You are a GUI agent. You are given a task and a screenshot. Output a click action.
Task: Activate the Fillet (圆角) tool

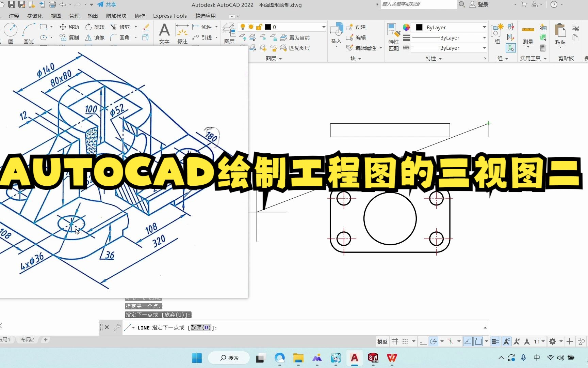coord(120,37)
